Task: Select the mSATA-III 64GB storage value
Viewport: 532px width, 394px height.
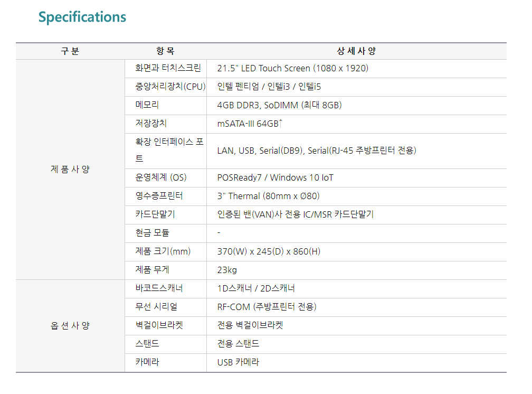Action: click(250, 124)
